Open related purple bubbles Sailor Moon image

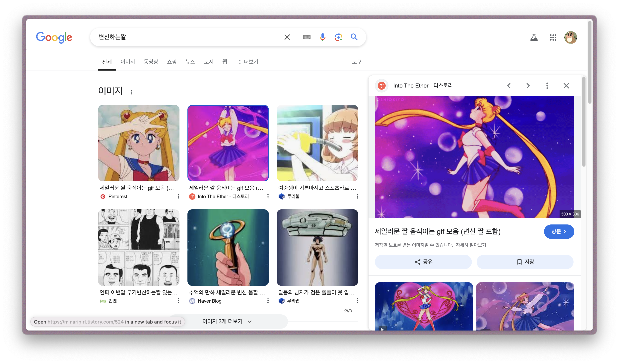[x=525, y=306]
